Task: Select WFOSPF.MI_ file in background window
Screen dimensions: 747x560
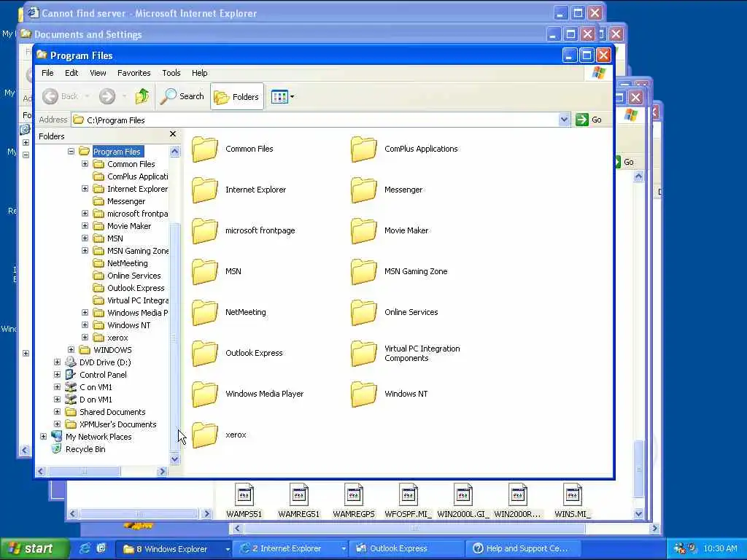Action: coord(409,501)
